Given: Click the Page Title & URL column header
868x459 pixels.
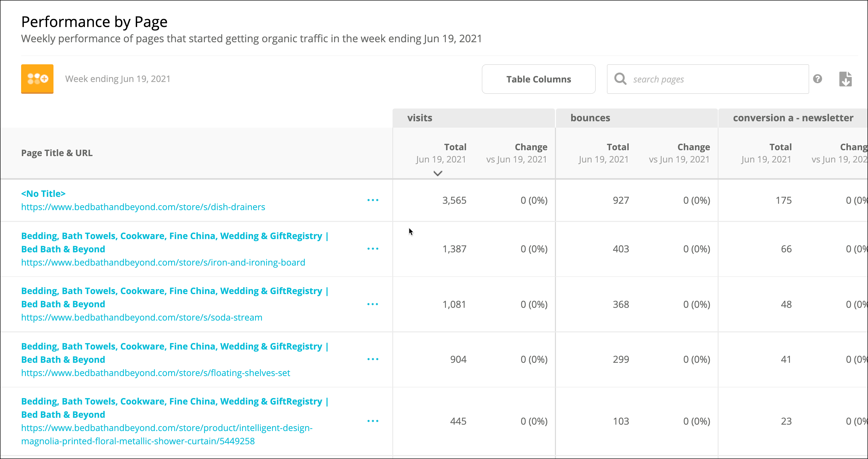Looking at the screenshot, I should 57,153.
